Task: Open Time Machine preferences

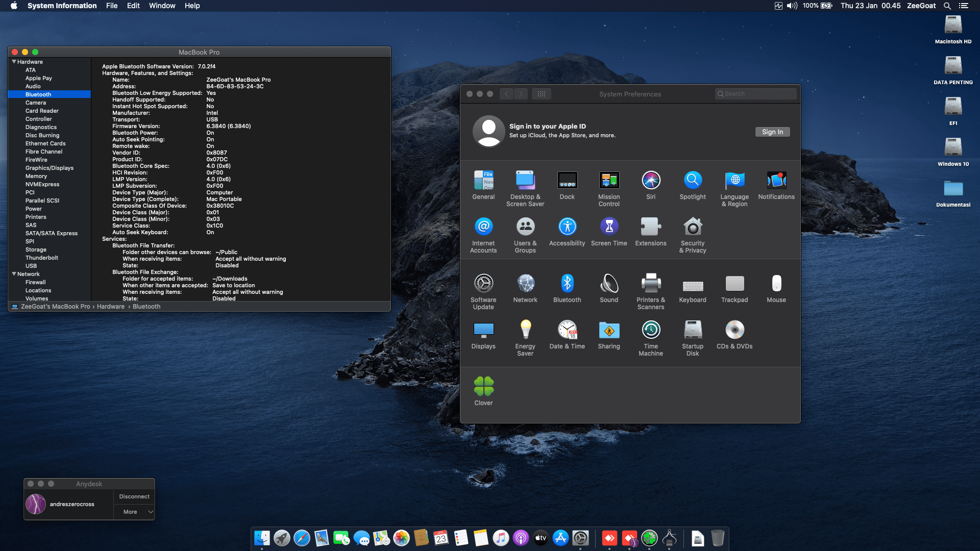Action: coord(651,338)
